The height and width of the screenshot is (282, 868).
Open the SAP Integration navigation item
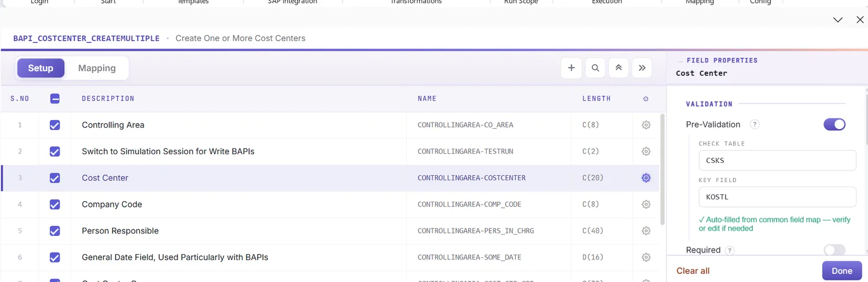tap(292, 2)
